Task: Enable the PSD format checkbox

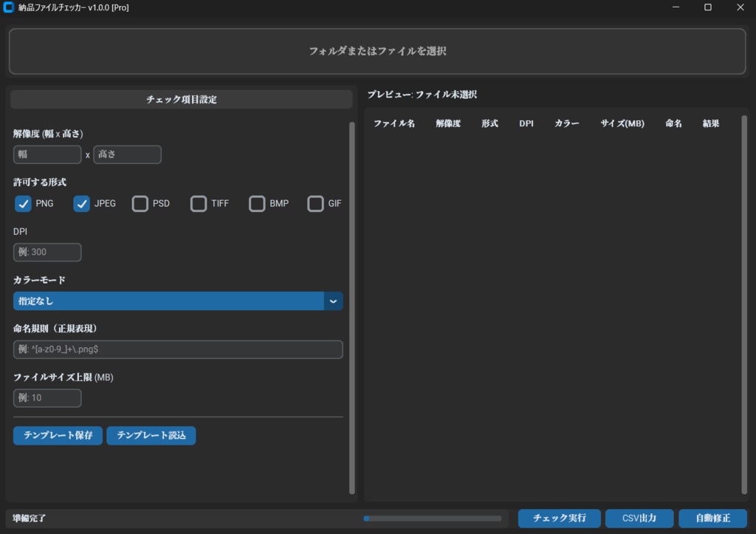Action: coord(140,204)
